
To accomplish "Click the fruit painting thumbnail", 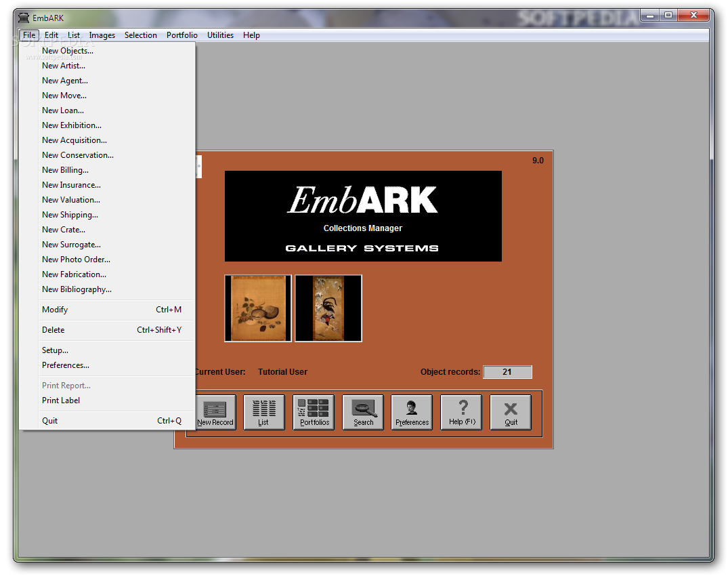I will [x=258, y=308].
